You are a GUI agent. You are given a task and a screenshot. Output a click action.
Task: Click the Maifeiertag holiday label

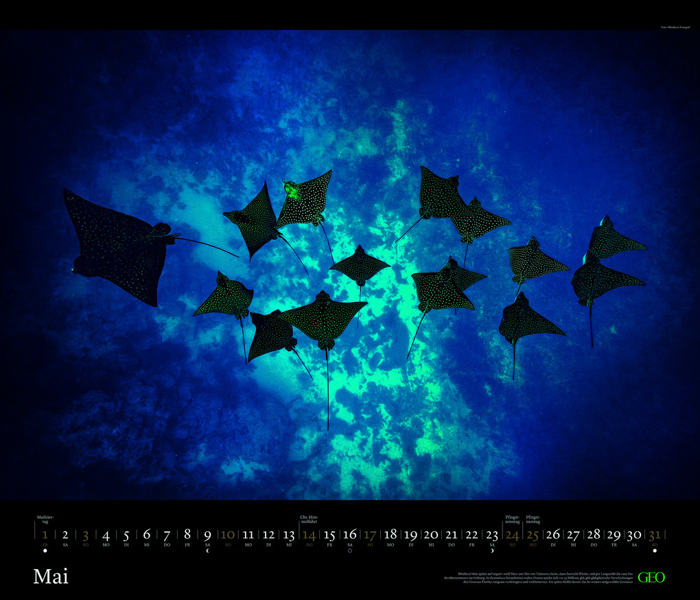point(46,520)
